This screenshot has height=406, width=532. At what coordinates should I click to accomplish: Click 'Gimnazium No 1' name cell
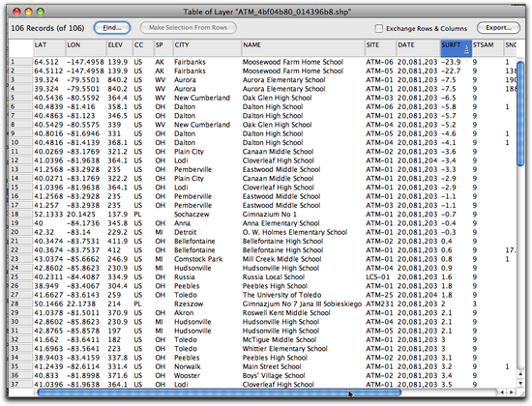[x=270, y=215]
